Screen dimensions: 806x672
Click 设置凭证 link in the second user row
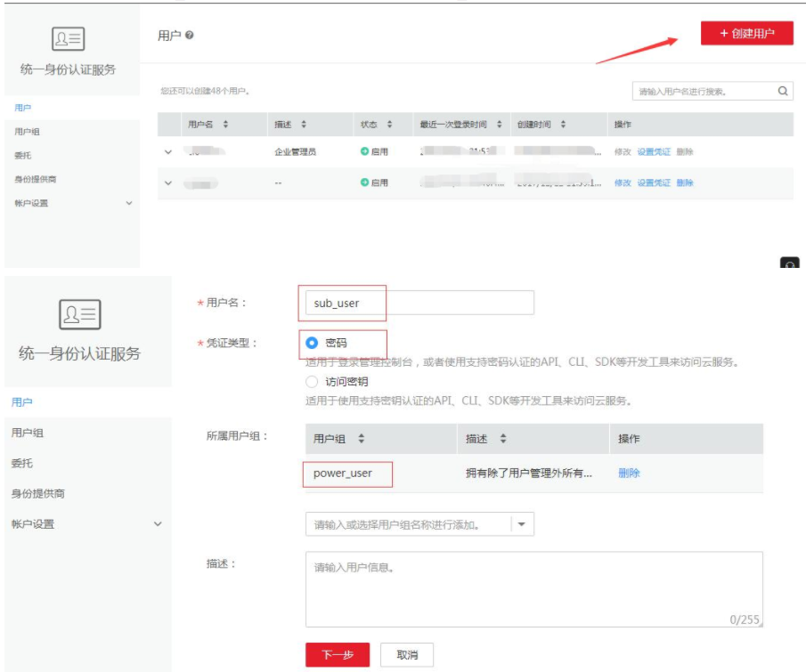654,182
